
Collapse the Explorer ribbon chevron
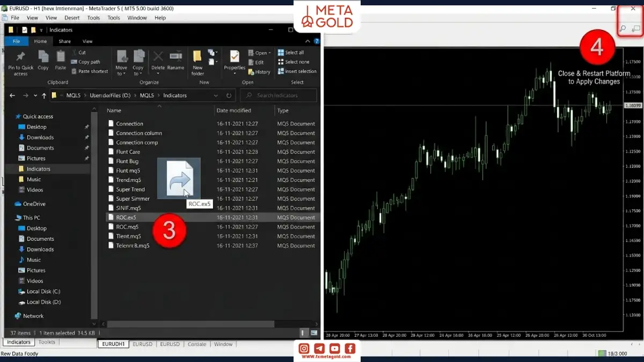[x=308, y=41]
